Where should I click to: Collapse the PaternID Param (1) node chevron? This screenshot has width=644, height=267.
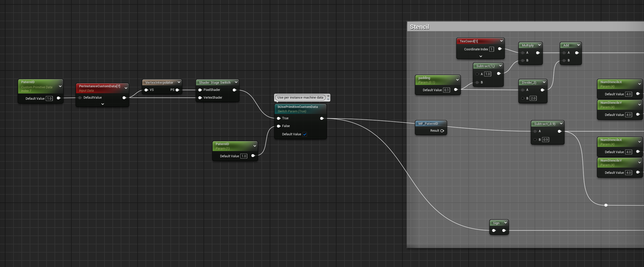[x=255, y=146]
